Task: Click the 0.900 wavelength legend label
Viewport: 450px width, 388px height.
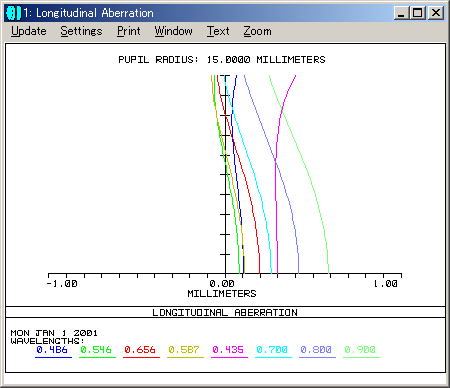Action: (x=360, y=350)
